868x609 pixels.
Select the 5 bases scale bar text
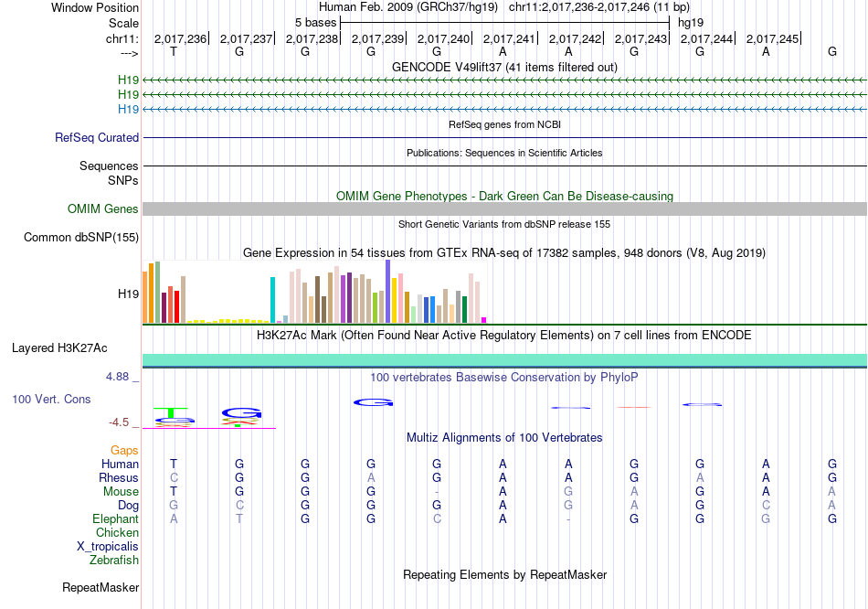315,23
